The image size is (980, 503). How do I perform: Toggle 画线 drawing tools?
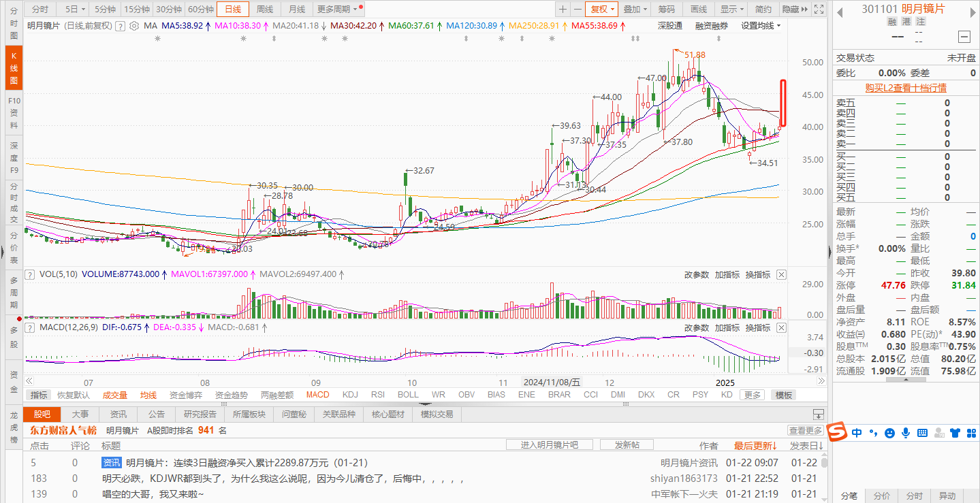coord(699,9)
